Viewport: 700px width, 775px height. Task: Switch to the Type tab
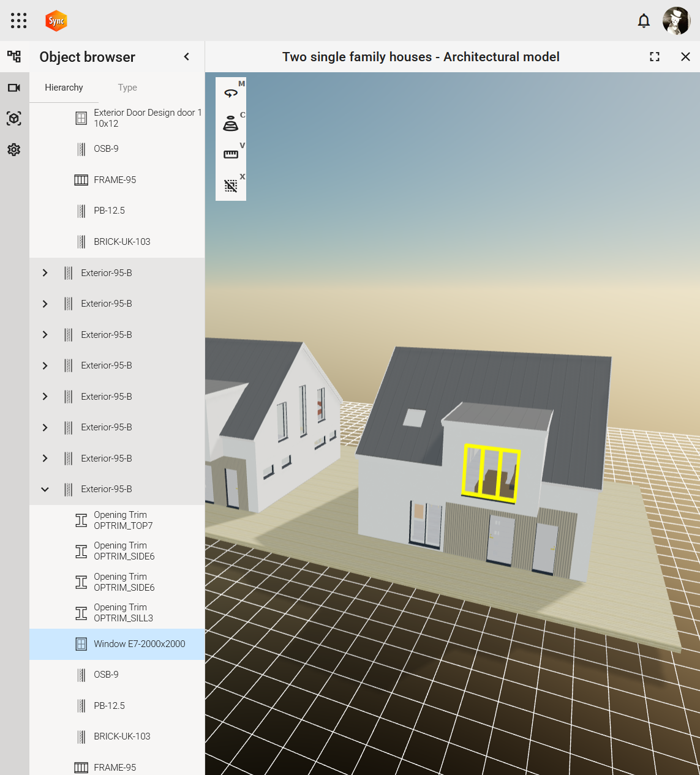127,88
